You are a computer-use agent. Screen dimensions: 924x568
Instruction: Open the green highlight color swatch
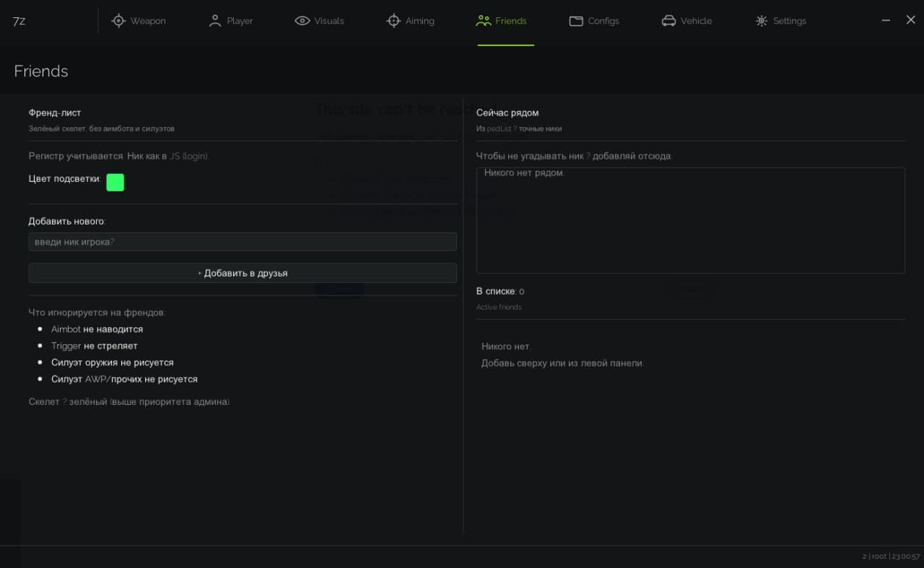115,183
